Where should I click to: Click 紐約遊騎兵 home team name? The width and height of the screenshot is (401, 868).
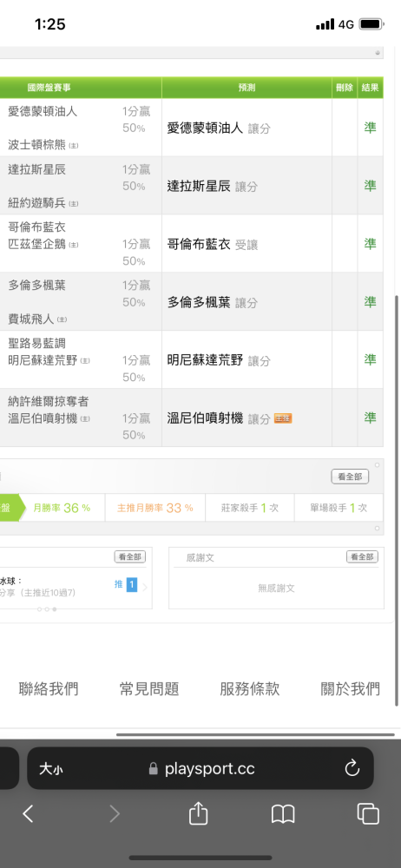(36, 203)
